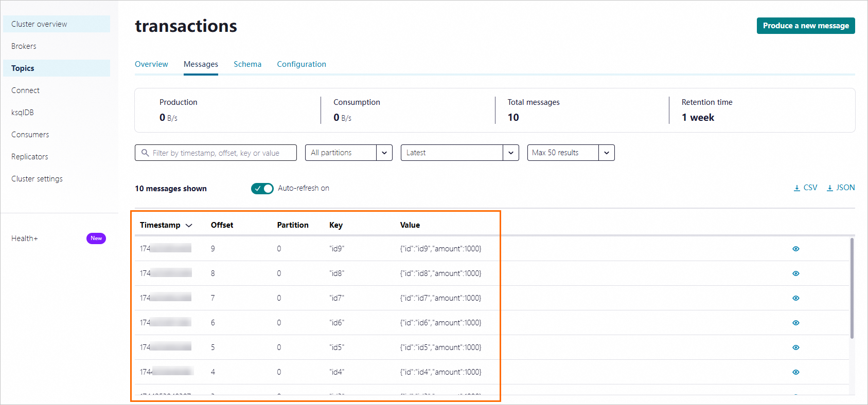
Task: Open Health+ in sidebar
Action: coord(25,238)
